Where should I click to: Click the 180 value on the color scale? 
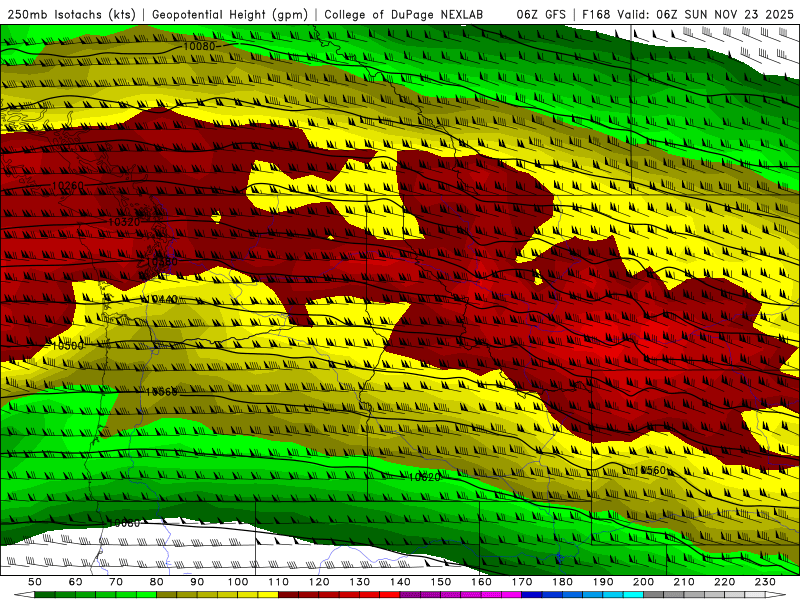[x=562, y=582]
